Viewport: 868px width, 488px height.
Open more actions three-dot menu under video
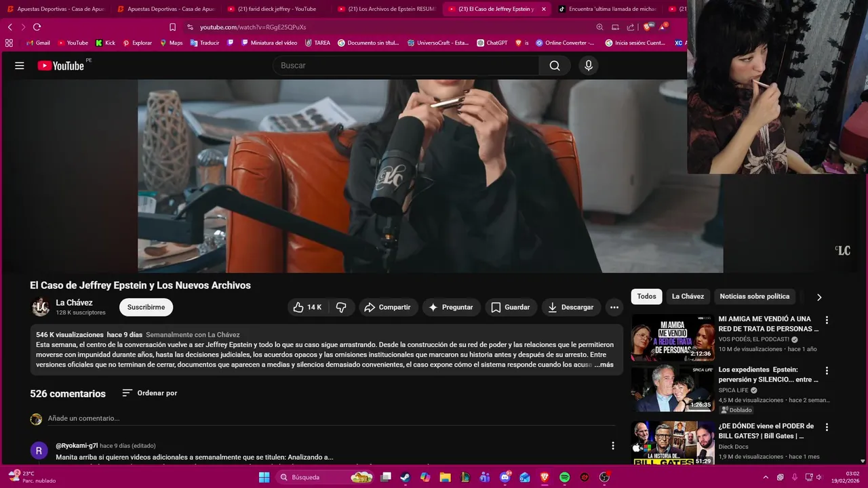pos(614,307)
